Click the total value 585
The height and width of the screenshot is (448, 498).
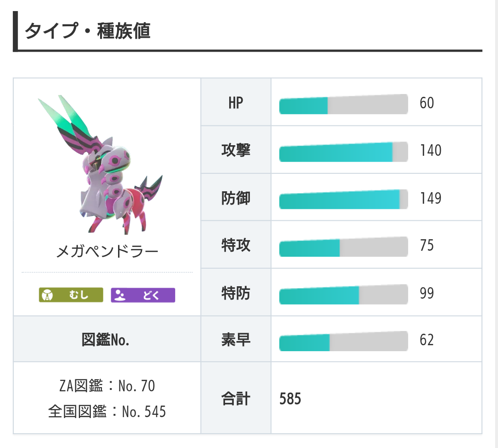coord(290,399)
